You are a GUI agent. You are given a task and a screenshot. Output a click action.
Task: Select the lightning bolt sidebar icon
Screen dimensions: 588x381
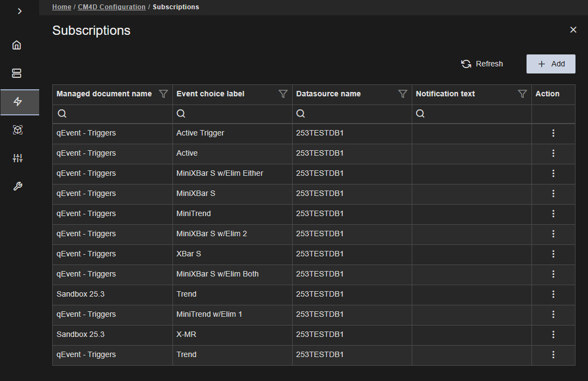pos(18,102)
